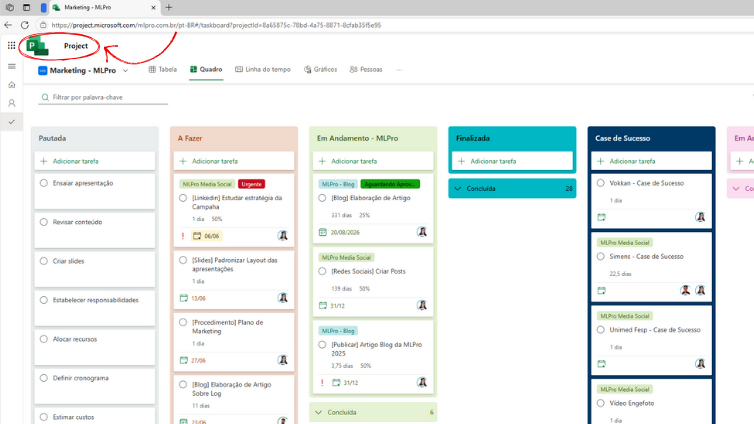Viewport: 754px width, 424px height.
Task: Open assignee avatar on Unimed Fesp card
Action: pyautogui.click(x=700, y=364)
